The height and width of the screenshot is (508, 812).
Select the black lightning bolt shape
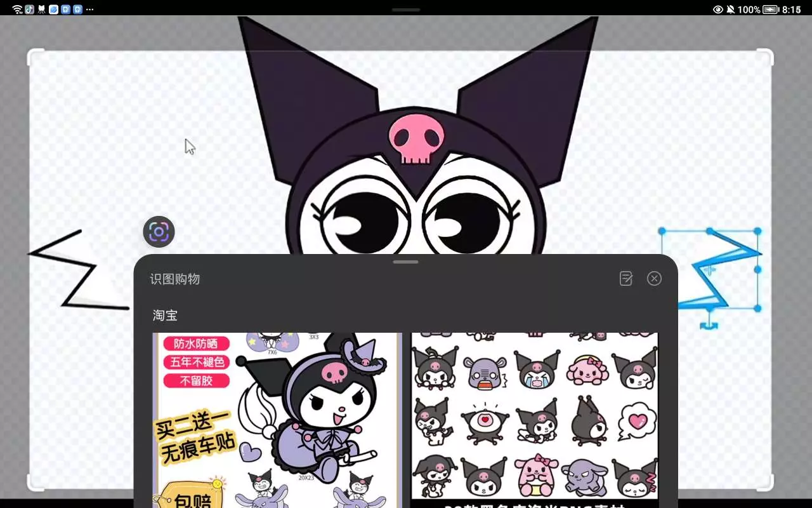[x=78, y=271]
